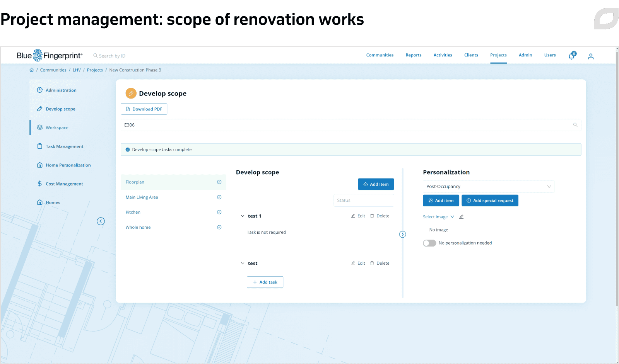This screenshot has height=364, width=619.
Task: Click Floorplan completion check icon
Action: pyautogui.click(x=219, y=182)
